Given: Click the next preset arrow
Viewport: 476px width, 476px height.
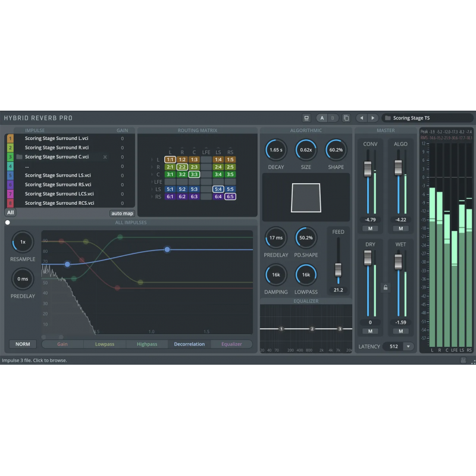Looking at the screenshot, I should 372,118.
